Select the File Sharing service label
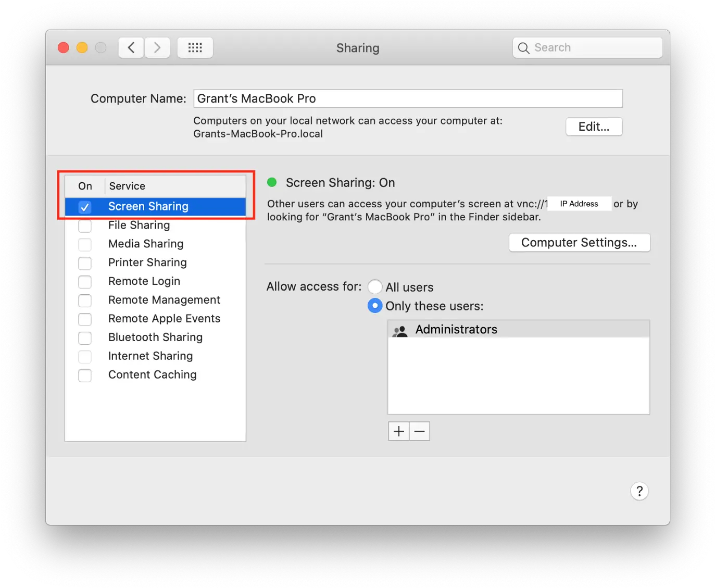715x588 pixels. (x=139, y=225)
